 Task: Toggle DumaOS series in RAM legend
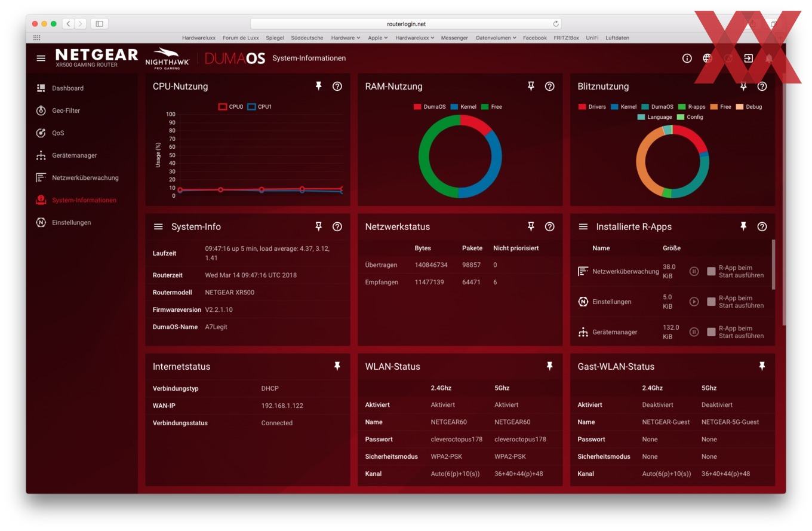coord(429,107)
